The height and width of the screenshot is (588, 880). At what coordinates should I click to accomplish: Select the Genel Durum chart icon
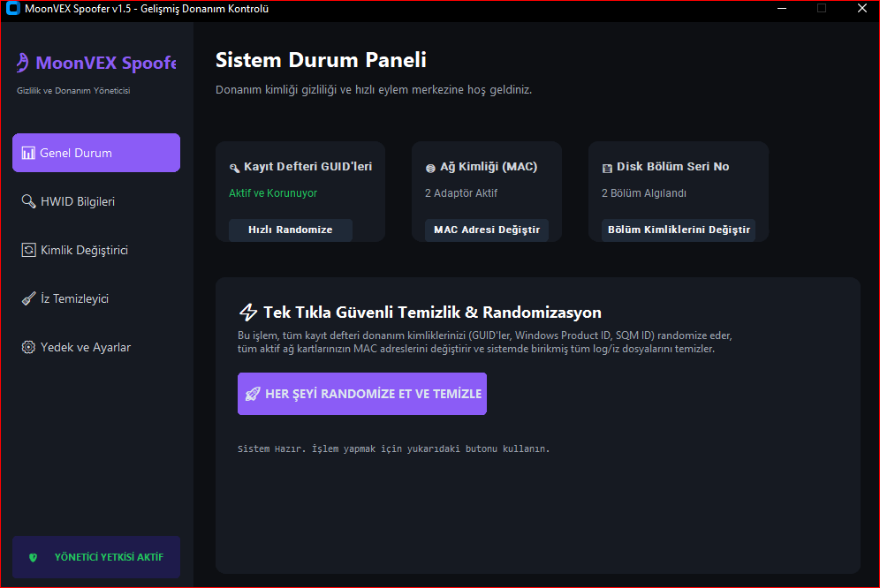[28, 153]
